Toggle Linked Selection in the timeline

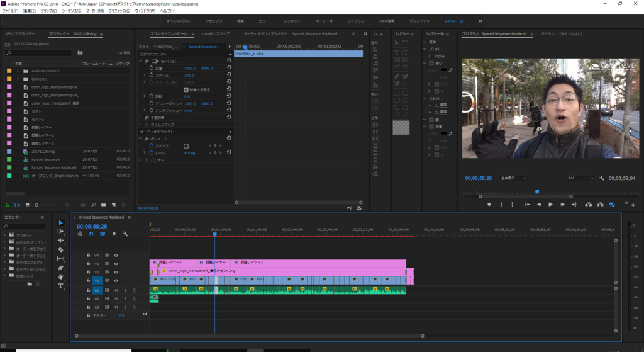[103, 234]
